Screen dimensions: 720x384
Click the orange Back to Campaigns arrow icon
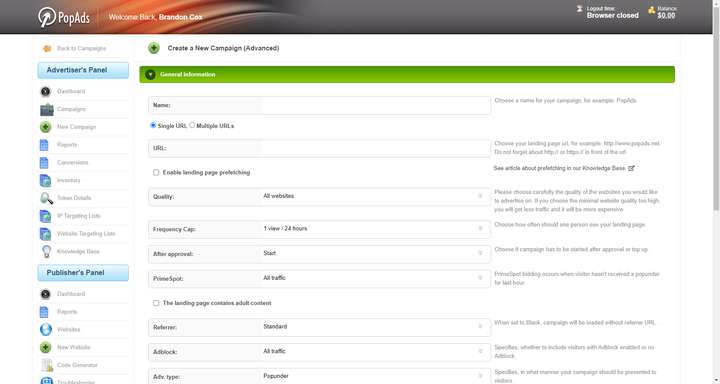(47, 48)
